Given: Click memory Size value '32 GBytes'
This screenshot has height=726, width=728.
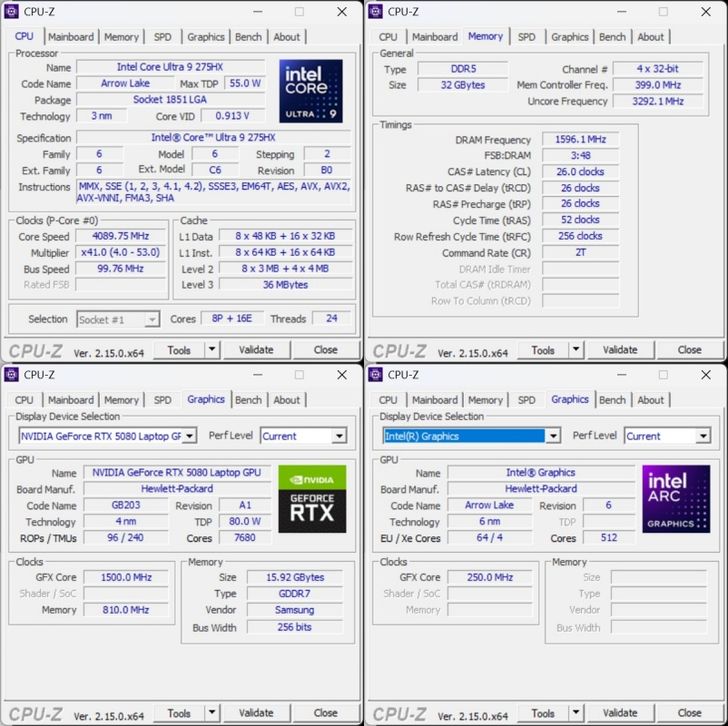Looking at the screenshot, I should pyautogui.click(x=463, y=85).
